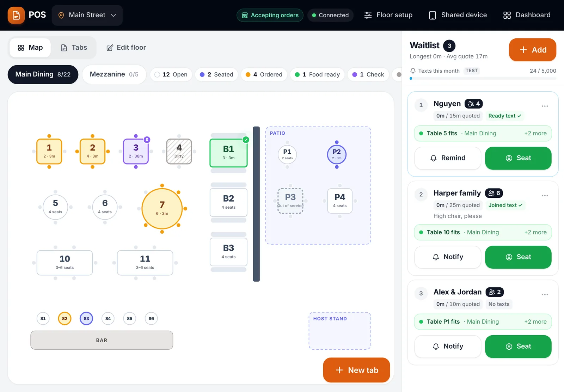Click Edit floor

tap(126, 48)
